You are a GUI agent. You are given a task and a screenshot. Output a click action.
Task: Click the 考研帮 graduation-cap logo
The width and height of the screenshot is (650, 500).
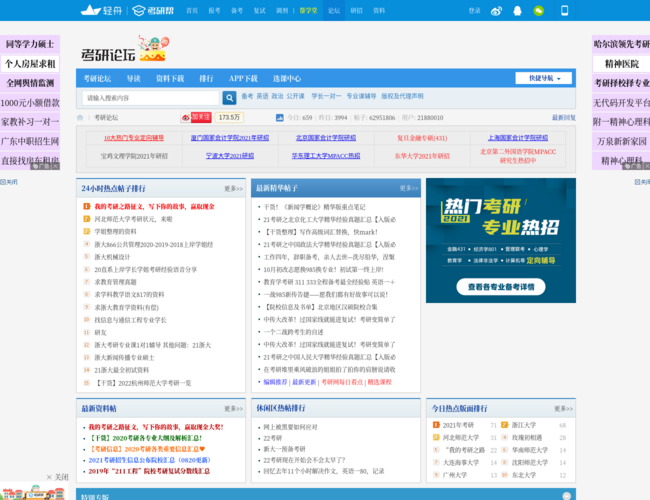click(x=153, y=10)
